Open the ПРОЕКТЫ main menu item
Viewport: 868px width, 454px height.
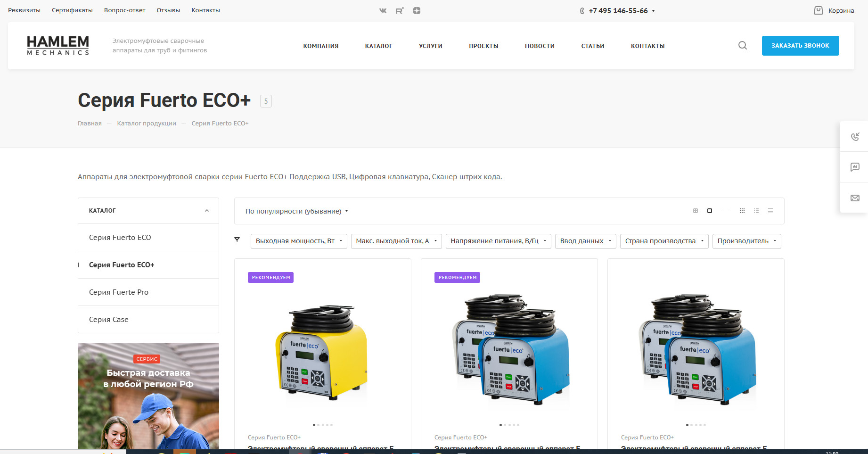[x=483, y=46]
